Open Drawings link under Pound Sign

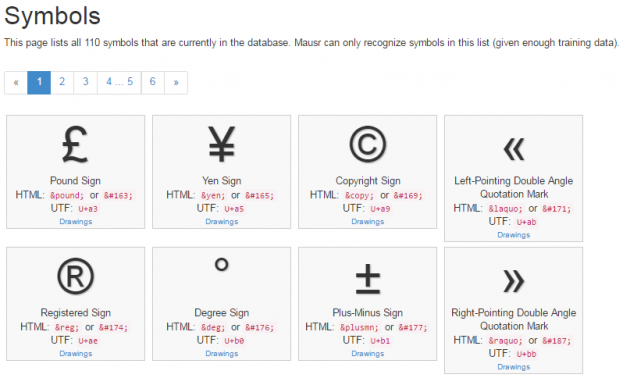coord(76,221)
